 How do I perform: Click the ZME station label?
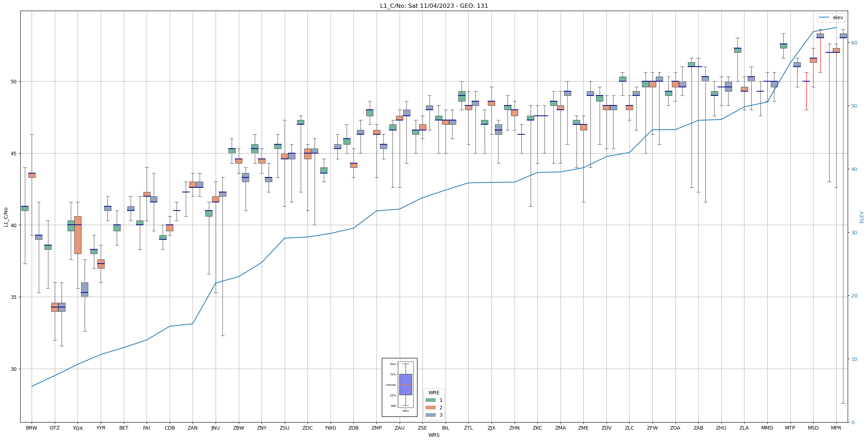tap(583, 428)
